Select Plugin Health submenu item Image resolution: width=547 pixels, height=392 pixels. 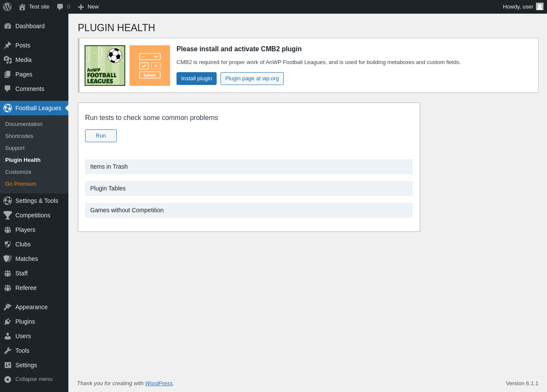click(23, 160)
